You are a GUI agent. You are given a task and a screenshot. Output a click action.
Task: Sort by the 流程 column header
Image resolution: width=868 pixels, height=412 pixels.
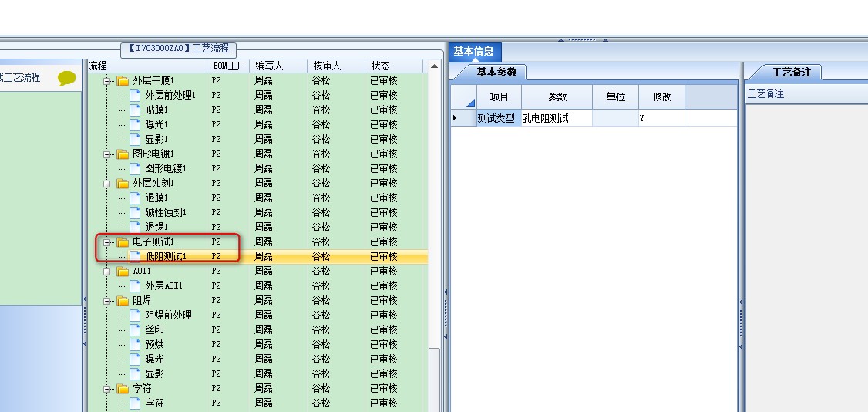click(x=147, y=66)
